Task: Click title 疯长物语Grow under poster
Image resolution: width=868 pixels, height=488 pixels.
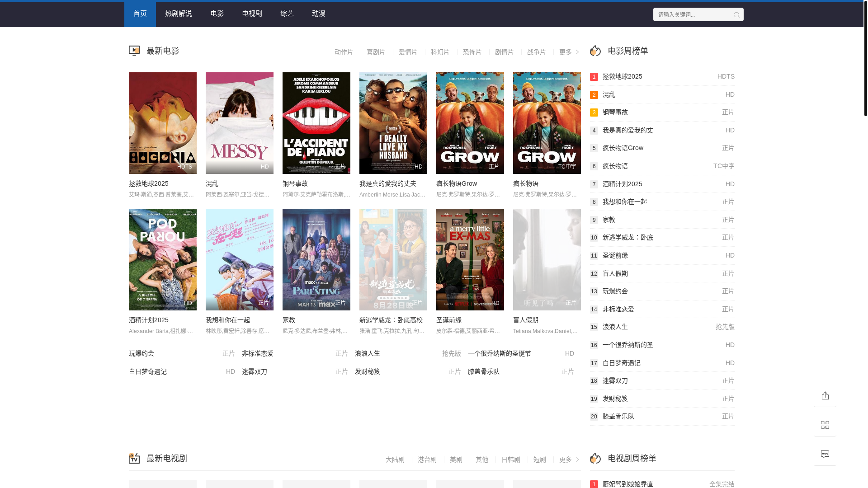Action: [456, 183]
